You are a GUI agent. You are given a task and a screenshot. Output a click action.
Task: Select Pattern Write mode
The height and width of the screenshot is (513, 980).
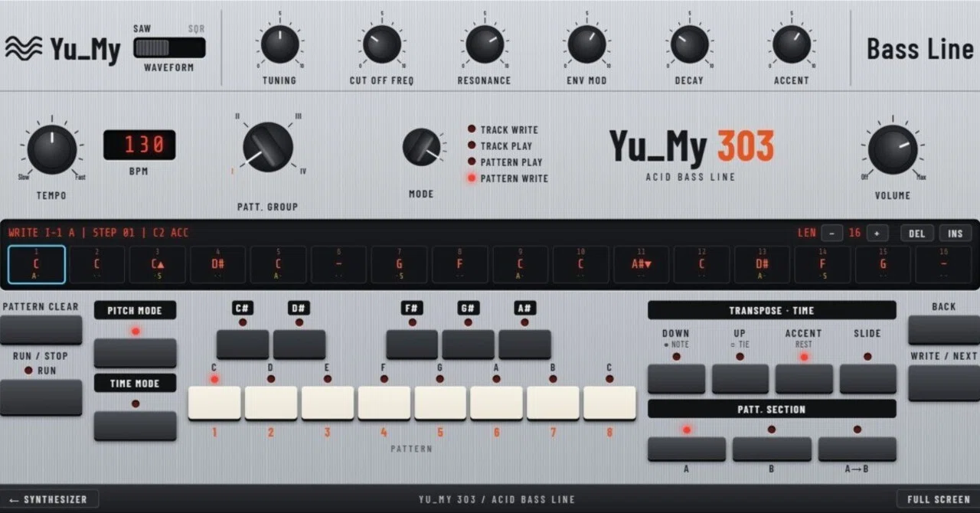tap(508, 178)
